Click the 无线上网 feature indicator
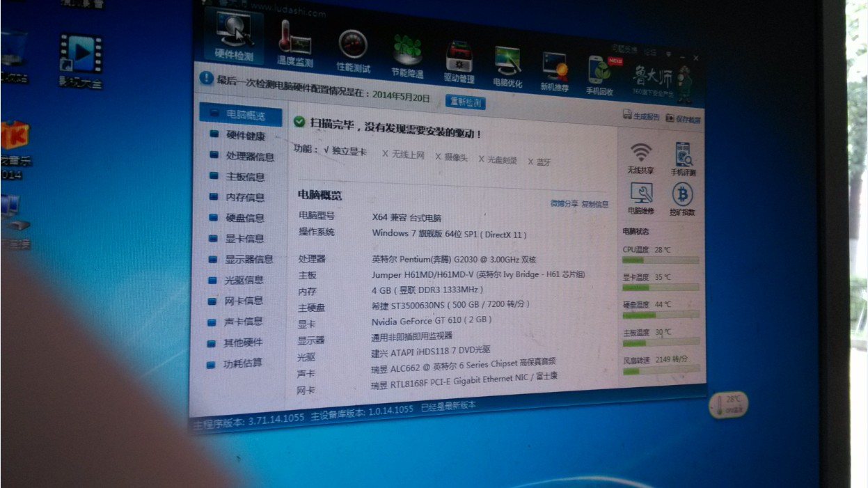 pos(403,155)
